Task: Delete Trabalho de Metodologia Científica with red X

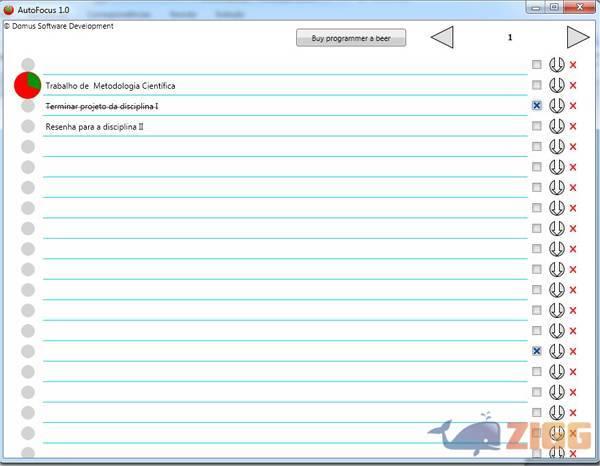Action: click(x=573, y=86)
